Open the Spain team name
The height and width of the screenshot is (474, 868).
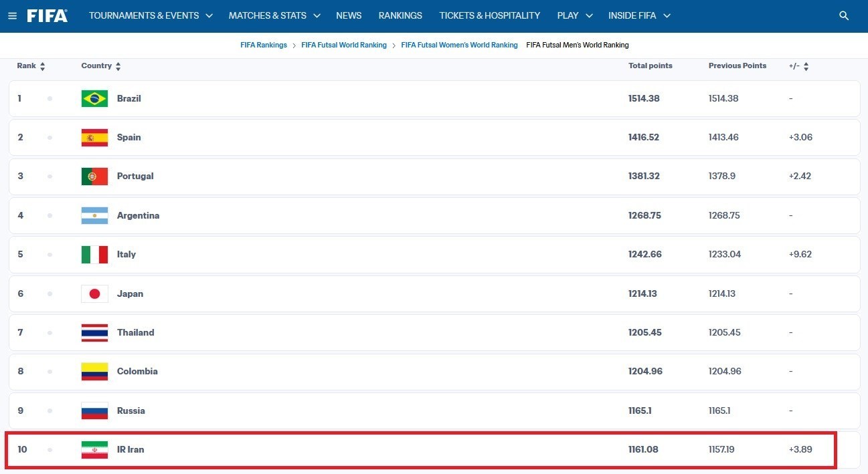pyautogui.click(x=128, y=137)
